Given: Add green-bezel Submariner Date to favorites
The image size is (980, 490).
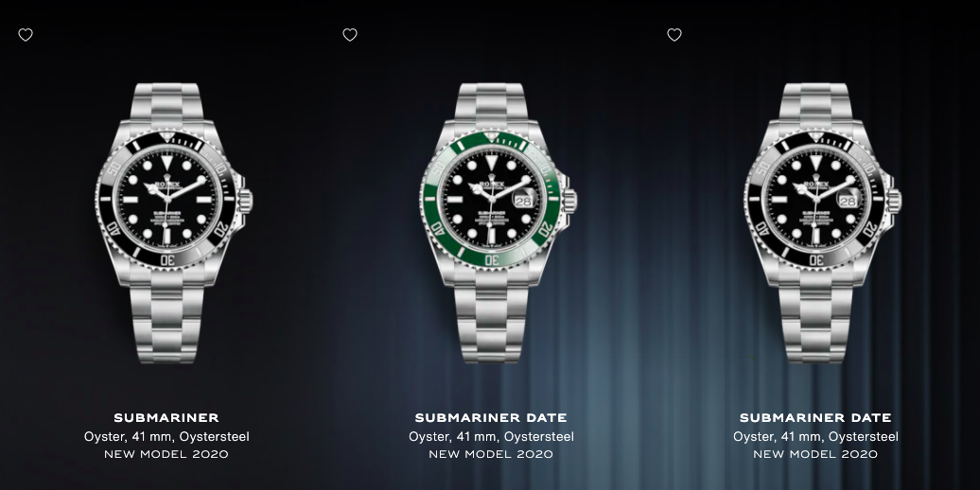Looking at the screenshot, I should pos(350,35).
